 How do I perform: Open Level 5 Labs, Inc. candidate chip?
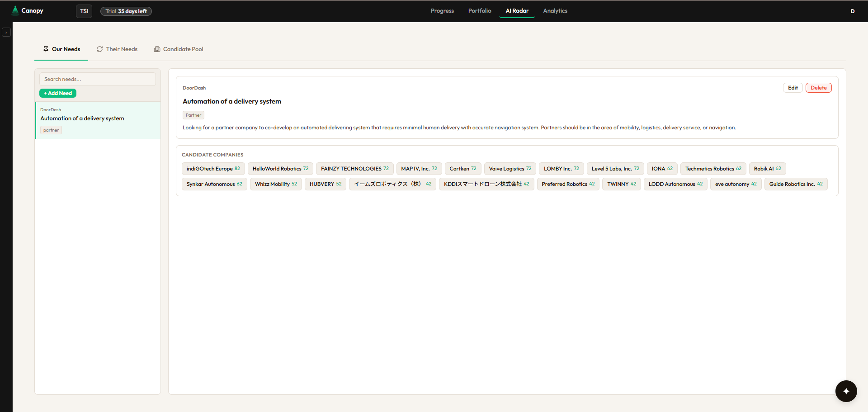click(615, 169)
